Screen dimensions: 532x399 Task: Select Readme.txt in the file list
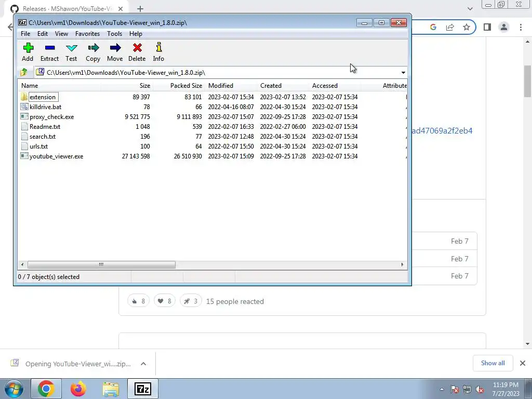pyautogui.click(x=45, y=127)
